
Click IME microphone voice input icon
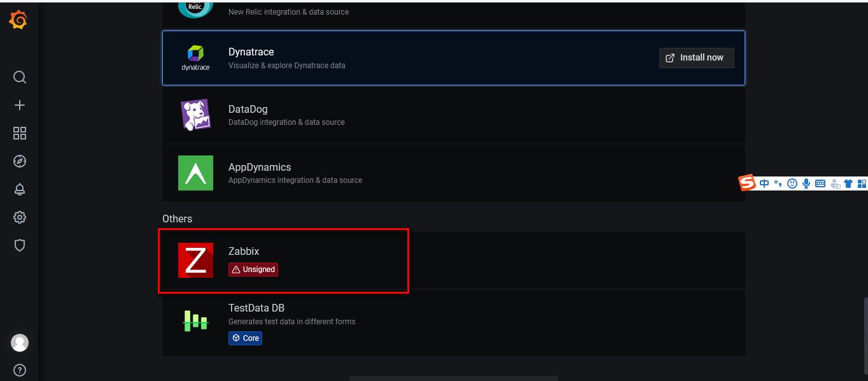806,183
